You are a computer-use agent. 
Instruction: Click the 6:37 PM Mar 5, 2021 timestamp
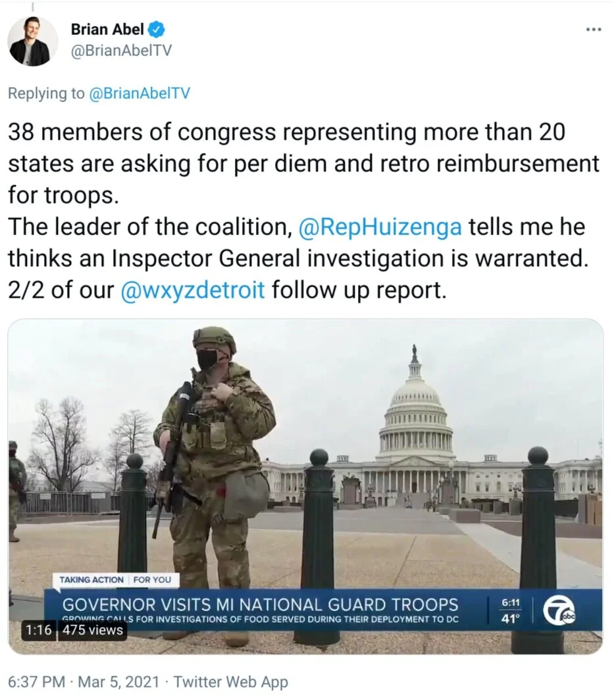(x=84, y=682)
